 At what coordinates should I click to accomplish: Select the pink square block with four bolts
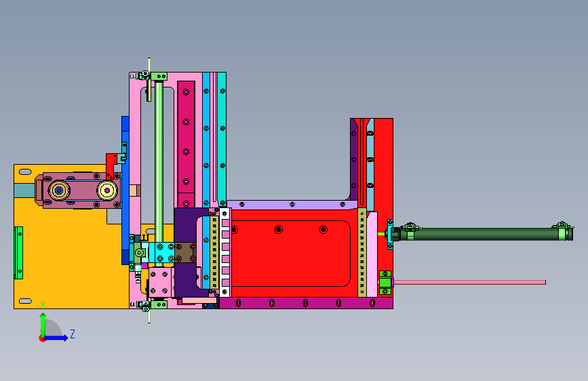click(x=160, y=282)
